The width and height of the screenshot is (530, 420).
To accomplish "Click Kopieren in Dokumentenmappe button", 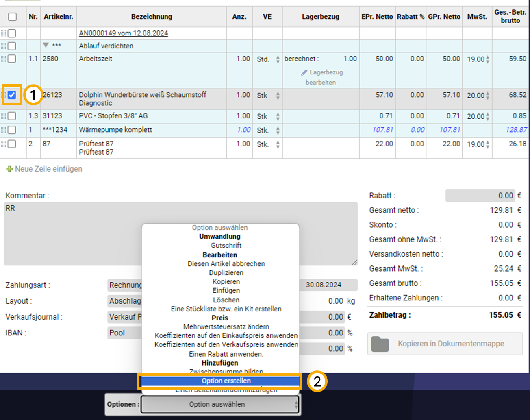I will [445, 344].
